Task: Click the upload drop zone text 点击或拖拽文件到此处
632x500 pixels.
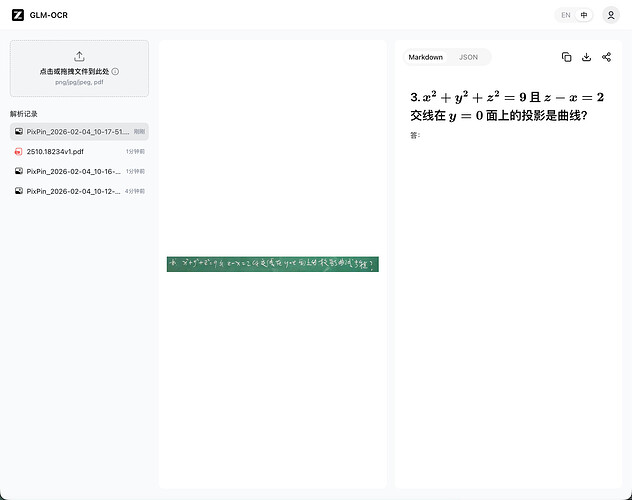Action: click(x=74, y=71)
